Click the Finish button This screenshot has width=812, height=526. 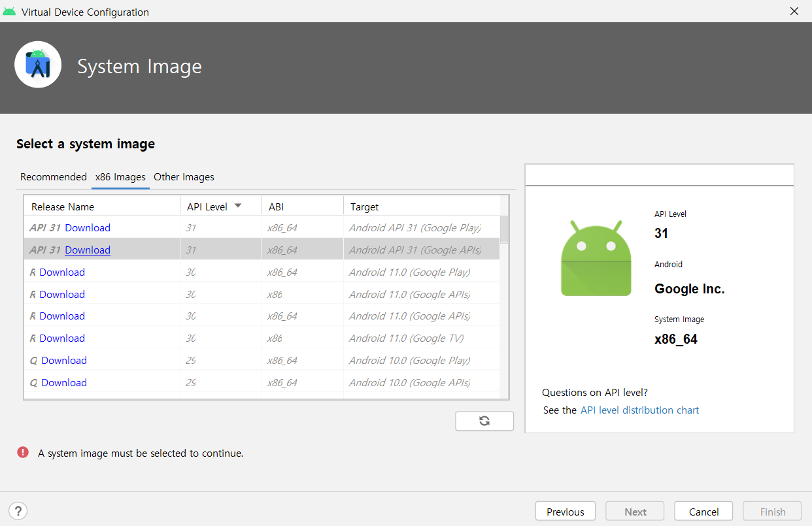point(773,512)
